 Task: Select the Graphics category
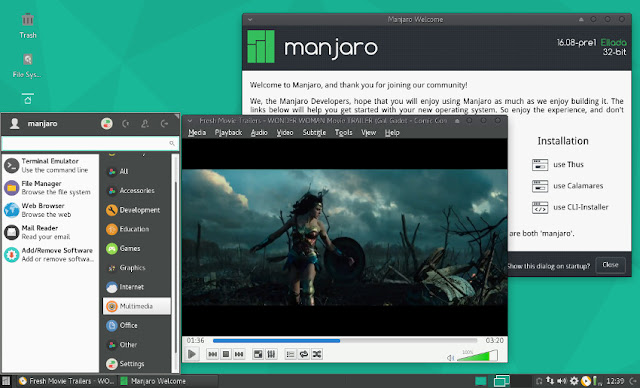tap(136, 268)
